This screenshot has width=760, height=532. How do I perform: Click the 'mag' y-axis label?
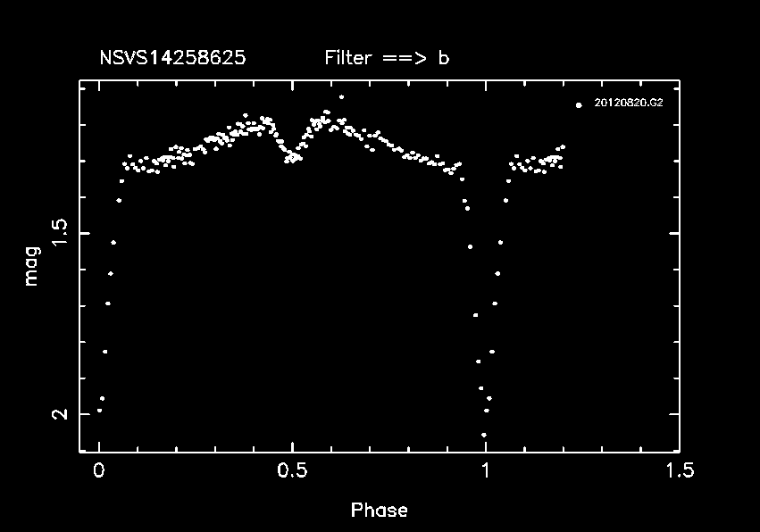click(31, 266)
